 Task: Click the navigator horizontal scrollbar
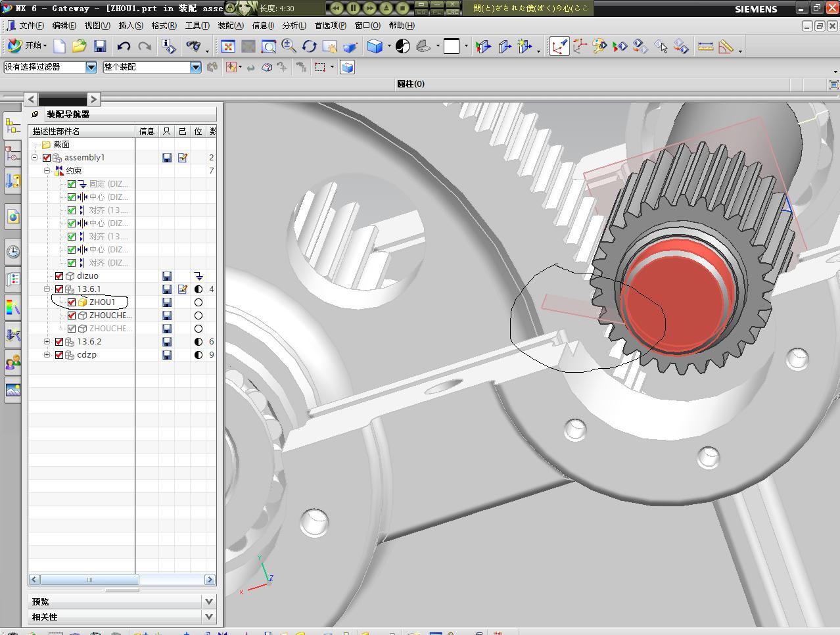click(89, 580)
